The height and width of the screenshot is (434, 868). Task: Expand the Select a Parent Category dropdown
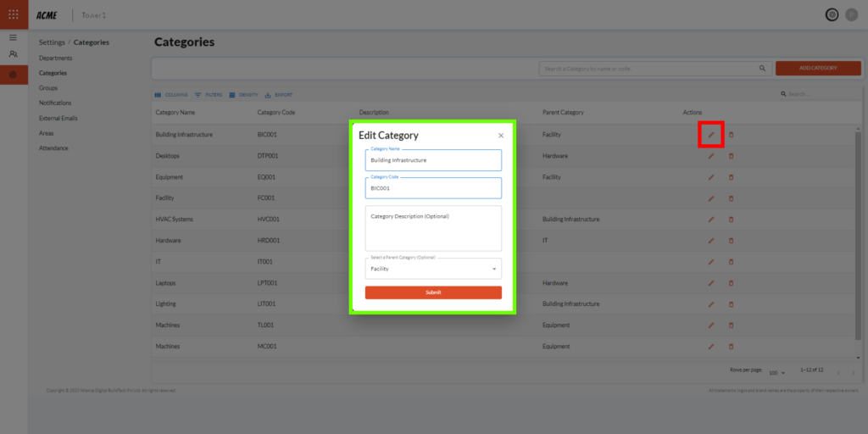pyautogui.click(x=494, y=269)
